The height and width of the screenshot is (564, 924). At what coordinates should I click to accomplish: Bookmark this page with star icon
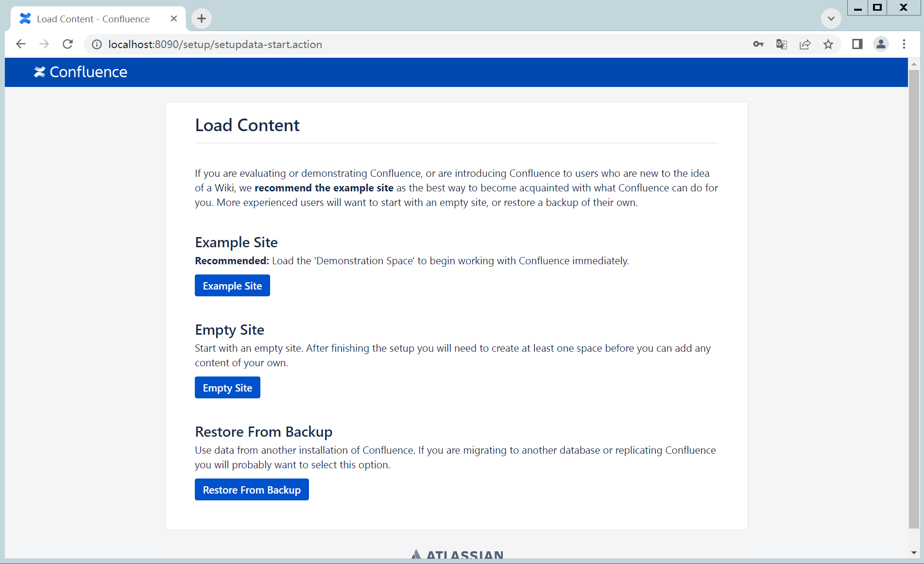(x=828, y=44)
